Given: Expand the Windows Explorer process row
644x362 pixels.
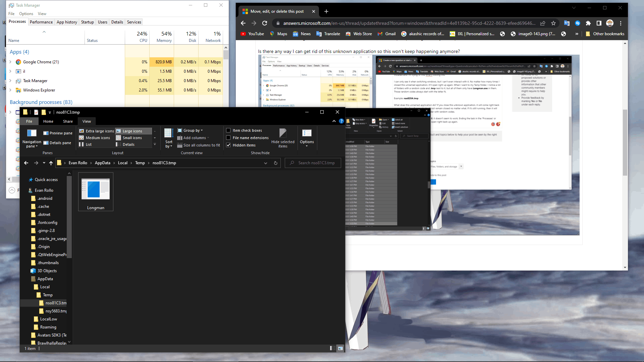Looking at the screenshot, I should (x=10, y=90).
